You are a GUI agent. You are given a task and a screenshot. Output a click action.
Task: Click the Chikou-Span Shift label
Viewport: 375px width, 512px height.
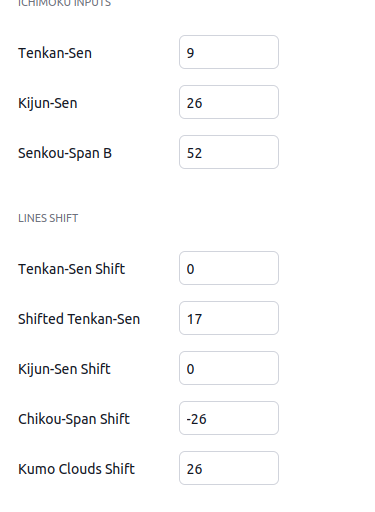(74, 419)
